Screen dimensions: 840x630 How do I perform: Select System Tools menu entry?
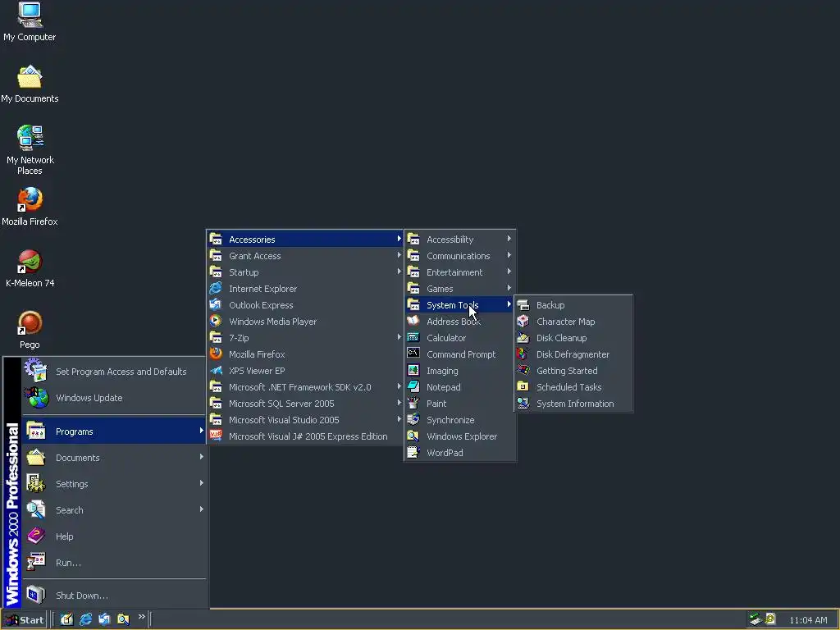(x=459, y=305)
